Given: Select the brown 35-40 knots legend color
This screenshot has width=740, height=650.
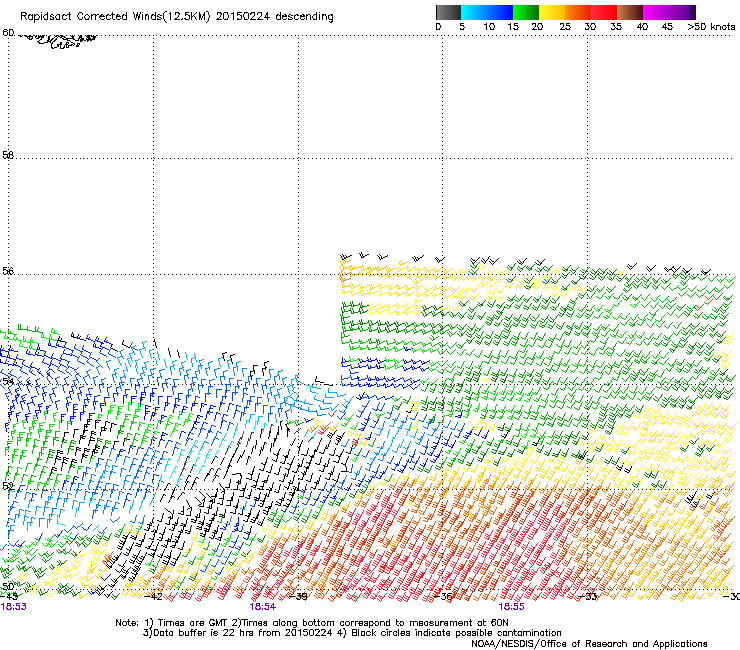Looking at the screenshot, I should click(630, 12).
